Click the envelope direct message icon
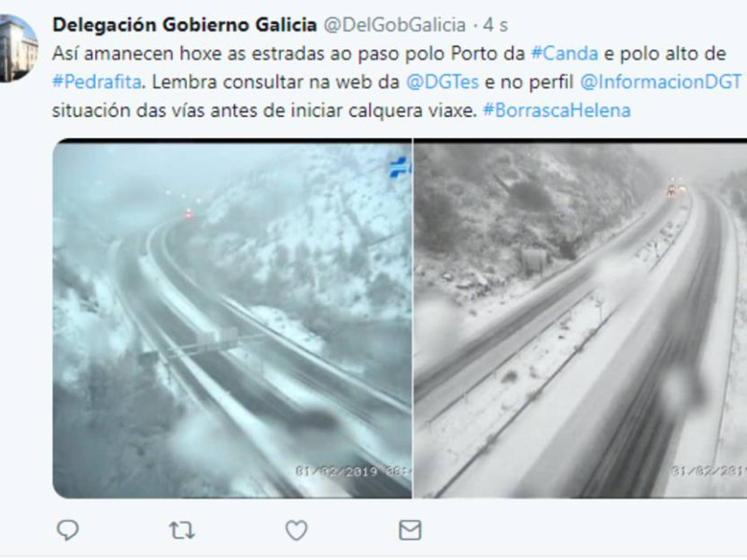 point(410,529)
